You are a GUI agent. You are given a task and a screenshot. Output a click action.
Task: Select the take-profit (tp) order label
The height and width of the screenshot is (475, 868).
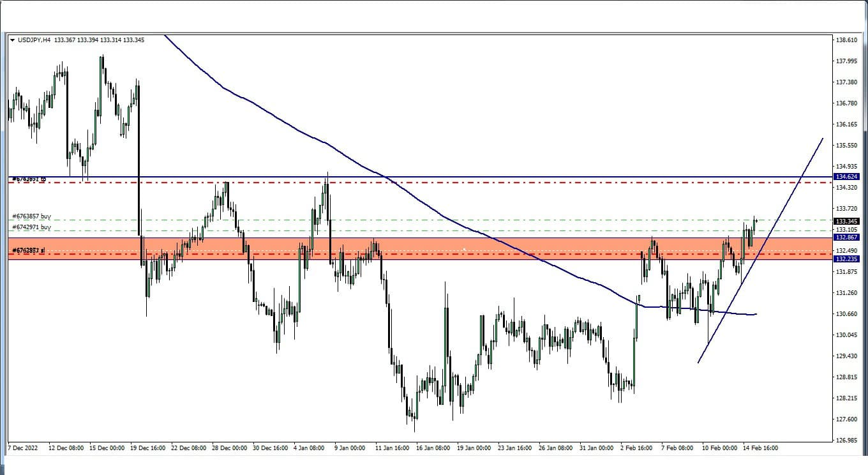tap(29, 179)
